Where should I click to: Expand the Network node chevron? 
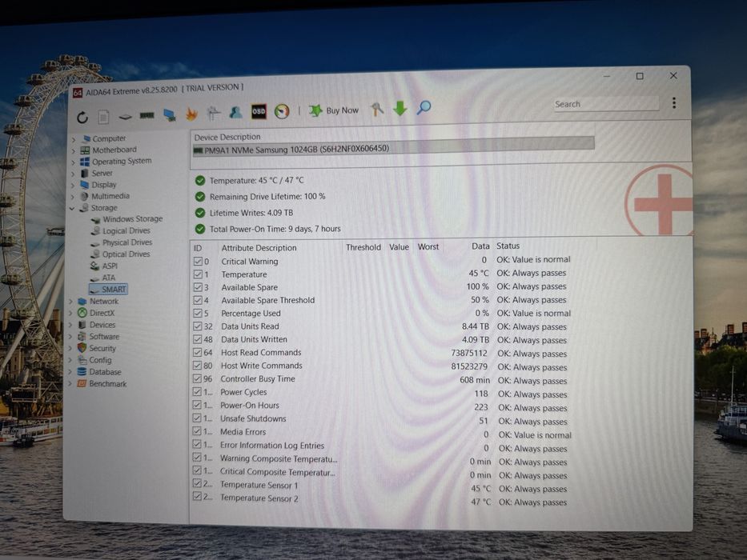[x=71, y=302]
